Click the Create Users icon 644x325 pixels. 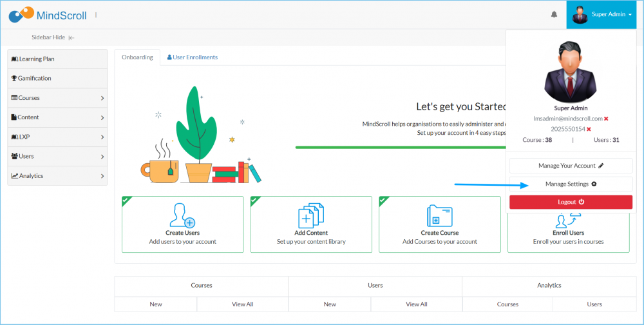tap(182, 215)
